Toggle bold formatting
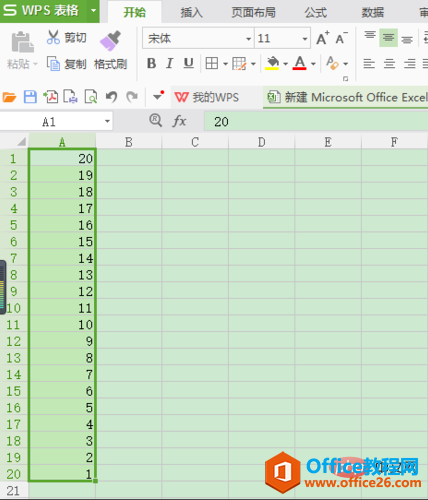The image size is (428, 500). tap(152, 63)
